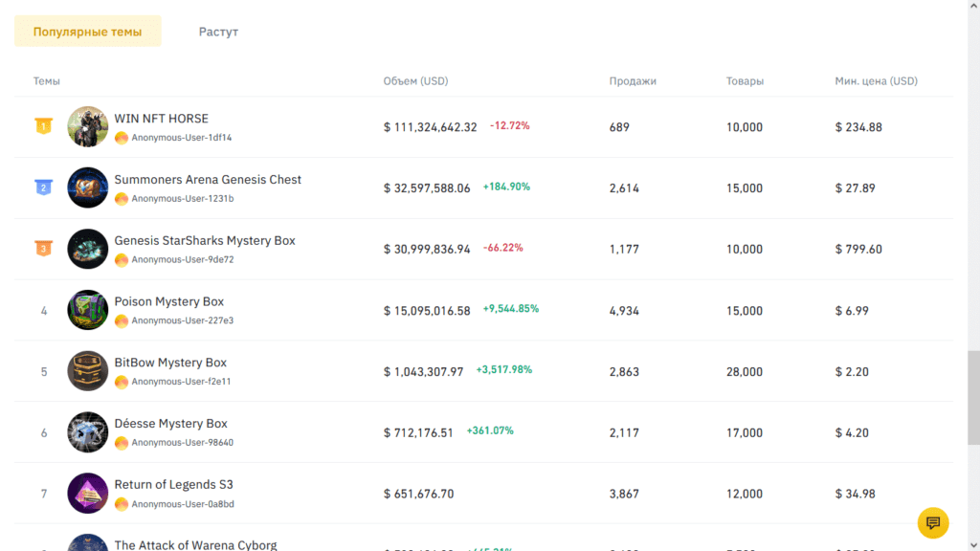Viewport: 980px width, 551px height.
Task: Open the Return of Legends S3 thumbnail
Action: (x=88, y=494)
